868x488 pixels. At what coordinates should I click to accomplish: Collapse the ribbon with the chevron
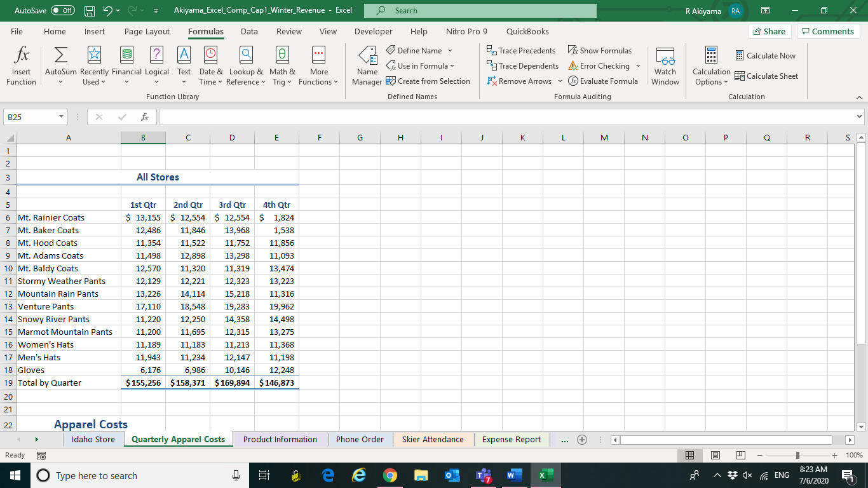point(860,97)
